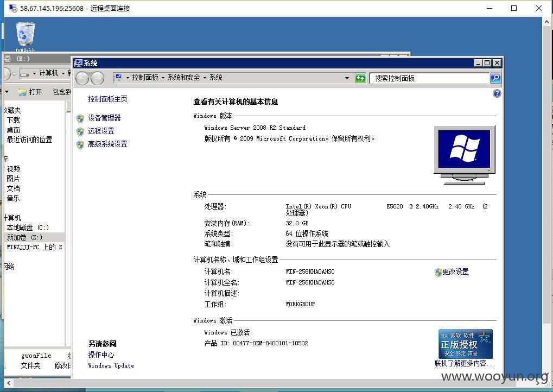553x392 pixels.
Task: Click the System window title bar icon
Action: (78, 63)
